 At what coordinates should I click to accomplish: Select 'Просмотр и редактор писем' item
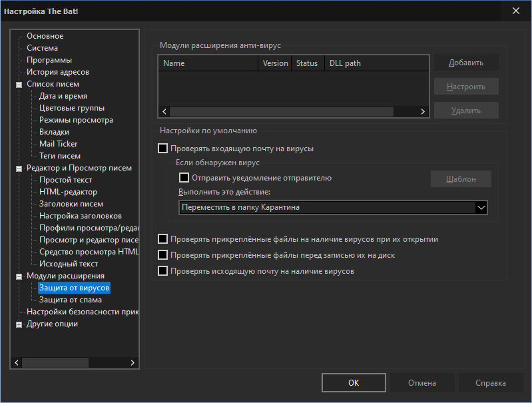[x=89, y=240]
